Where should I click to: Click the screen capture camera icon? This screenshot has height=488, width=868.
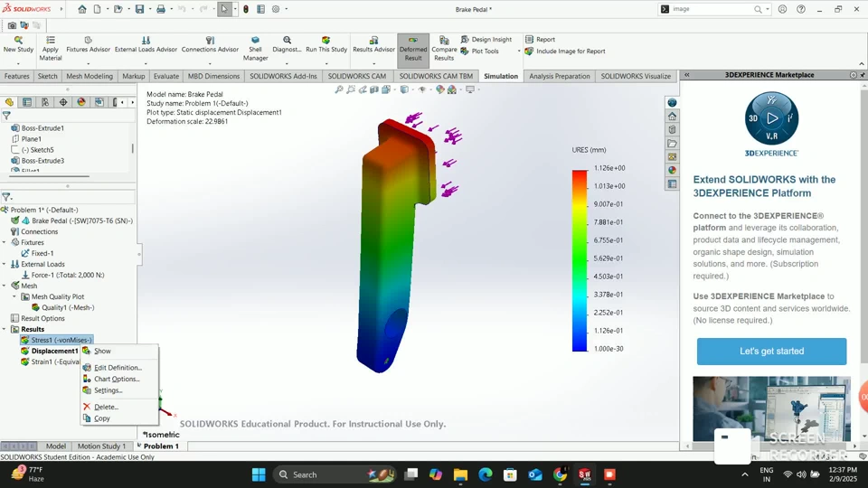tap(12, 25)
